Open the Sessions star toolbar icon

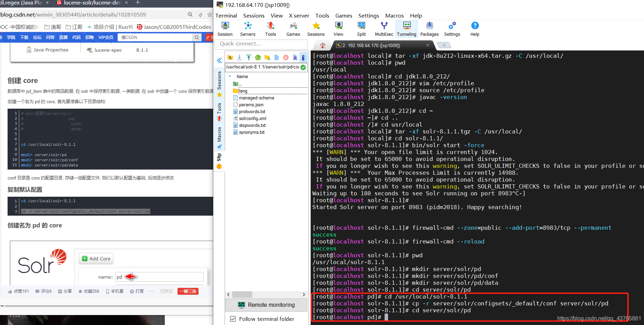click(316, 29)
